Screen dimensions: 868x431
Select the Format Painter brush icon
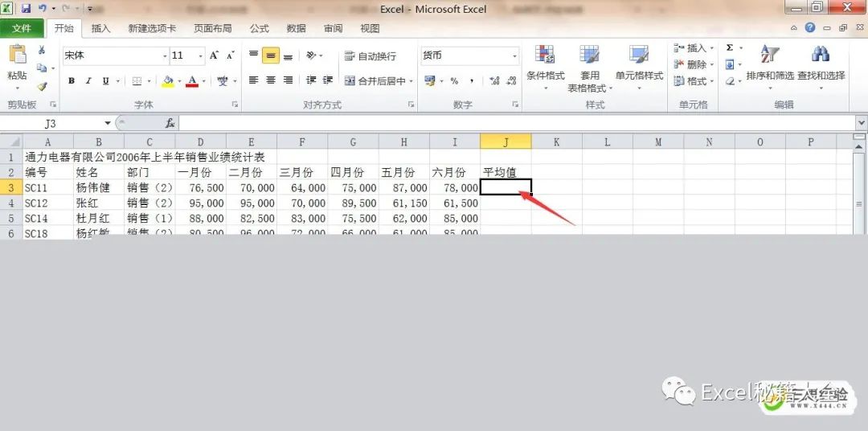pos(42,86)
